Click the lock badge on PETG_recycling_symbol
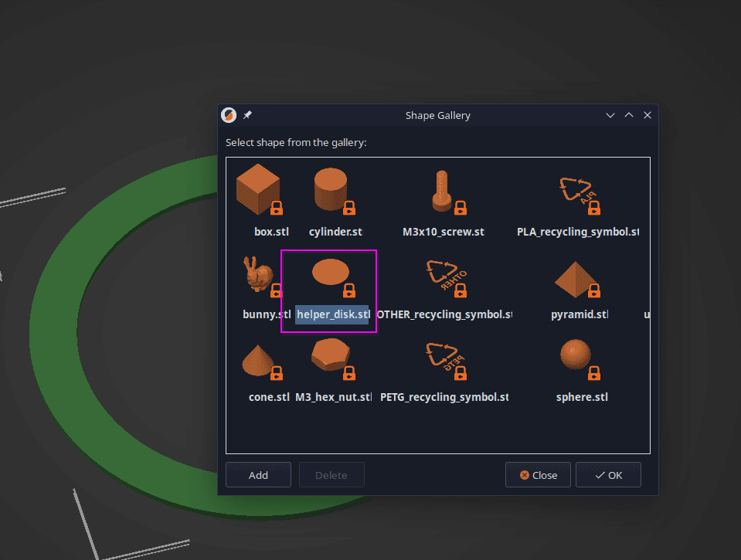 [461, 373]
